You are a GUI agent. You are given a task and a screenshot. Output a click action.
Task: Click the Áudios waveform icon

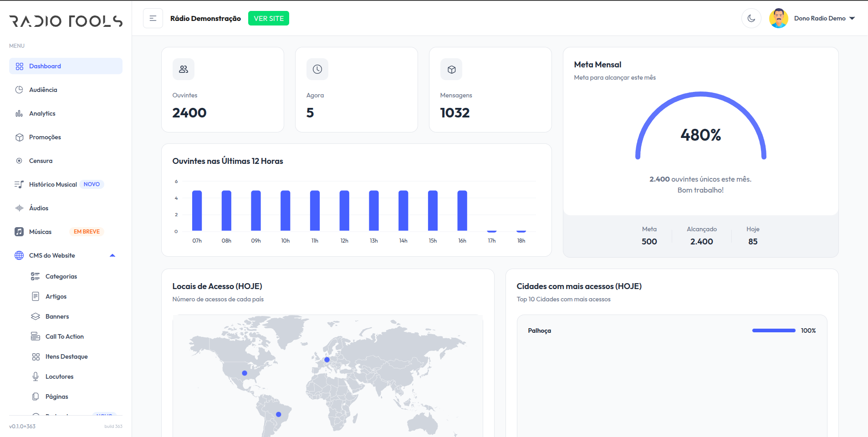[x=19, y=208]
